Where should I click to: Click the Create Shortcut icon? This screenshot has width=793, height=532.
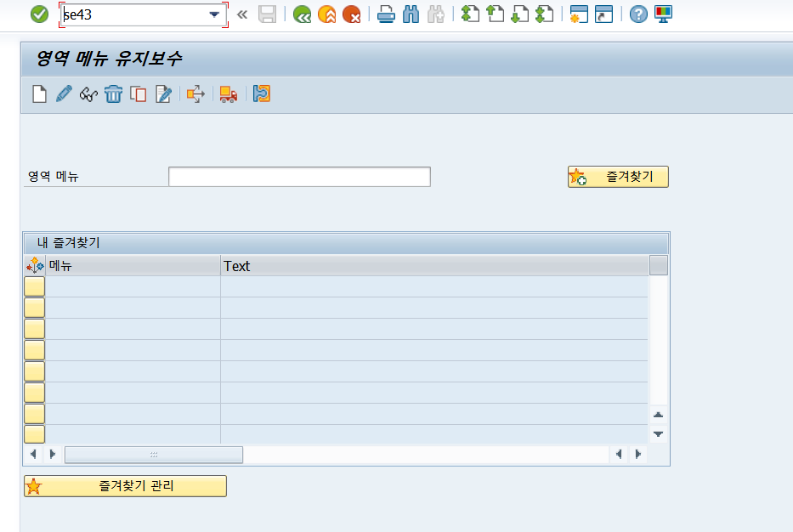[x=603, y=14]
